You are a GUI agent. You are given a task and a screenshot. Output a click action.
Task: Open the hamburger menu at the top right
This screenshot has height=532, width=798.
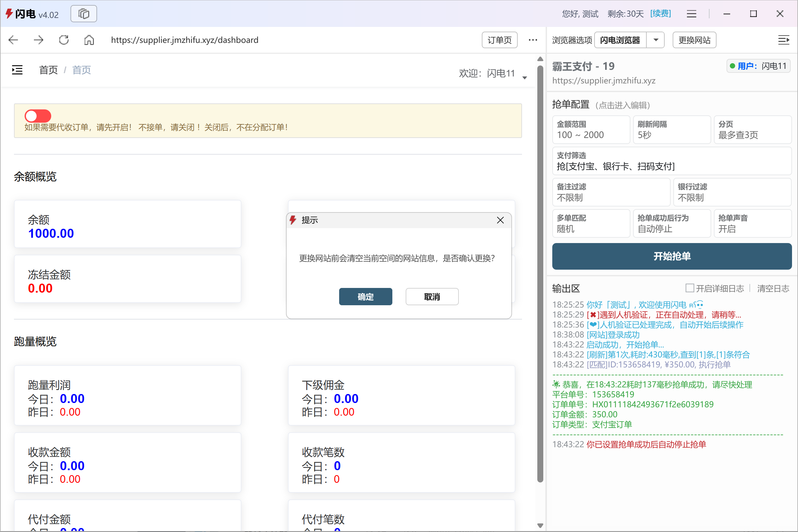point(692,14)
